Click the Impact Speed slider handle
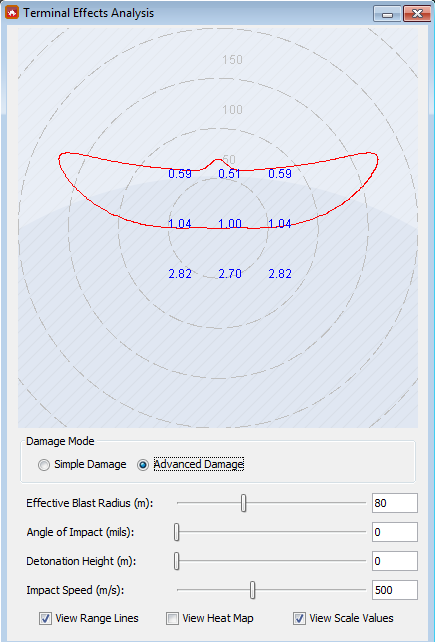The height and width of the screenshot is (642, 435). pos(253,590)
